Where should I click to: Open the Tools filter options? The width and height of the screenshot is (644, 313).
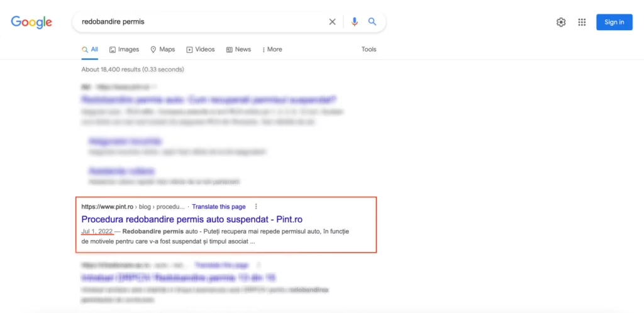(369, 50)
